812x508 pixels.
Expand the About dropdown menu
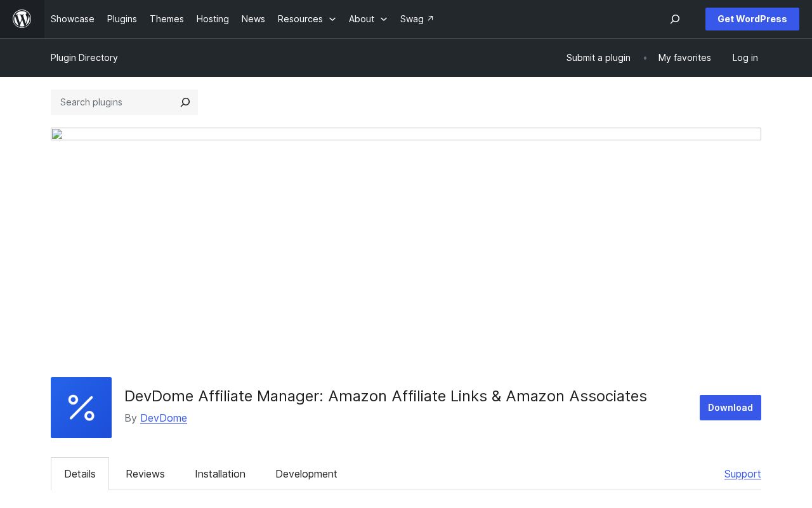tap(368, 19)
